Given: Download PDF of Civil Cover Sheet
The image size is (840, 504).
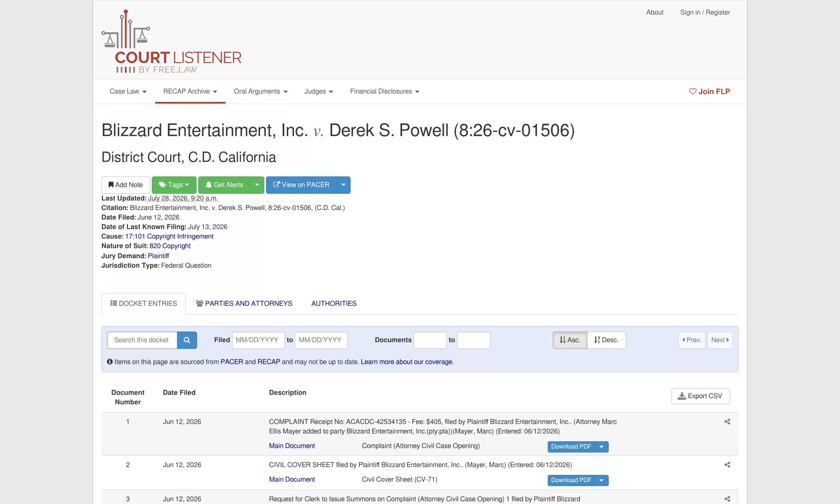Looking at the screenshot, I should (571, 480).
